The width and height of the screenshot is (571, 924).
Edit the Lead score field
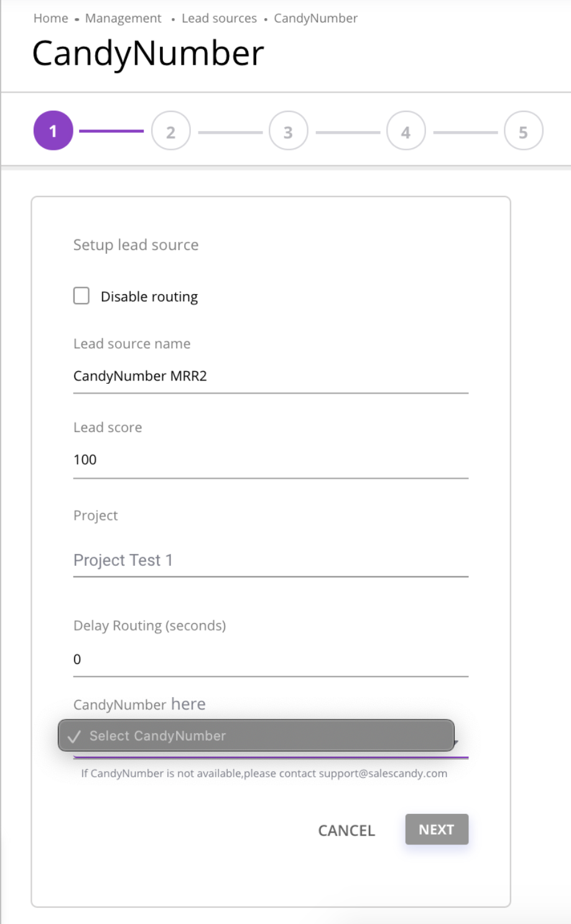click(x=270, y=460)
